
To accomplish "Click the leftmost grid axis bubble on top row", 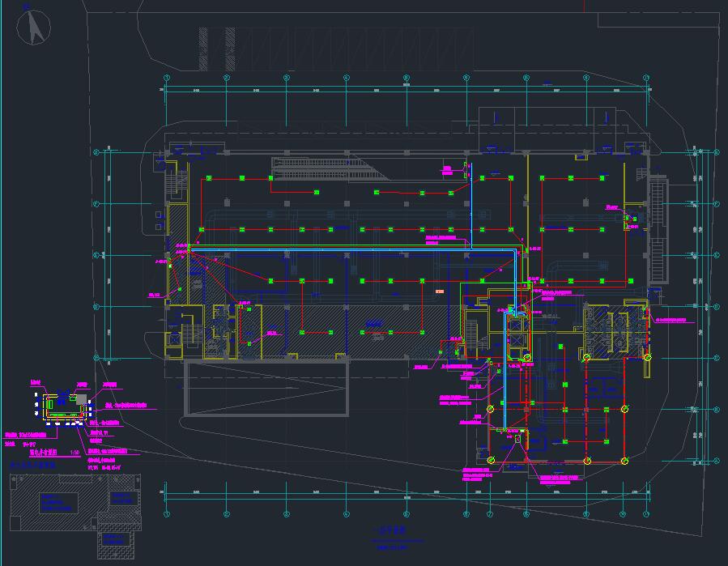I will pyautogui.click(x=166, y=78).
